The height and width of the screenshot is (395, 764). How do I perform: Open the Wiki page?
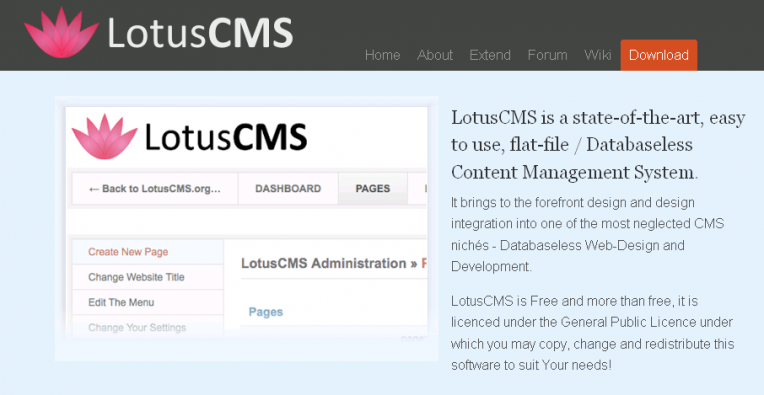(x=597, y=55)
